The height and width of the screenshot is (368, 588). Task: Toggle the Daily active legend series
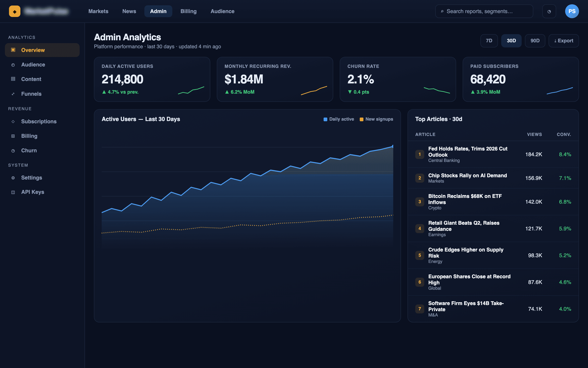click(339, 119)
